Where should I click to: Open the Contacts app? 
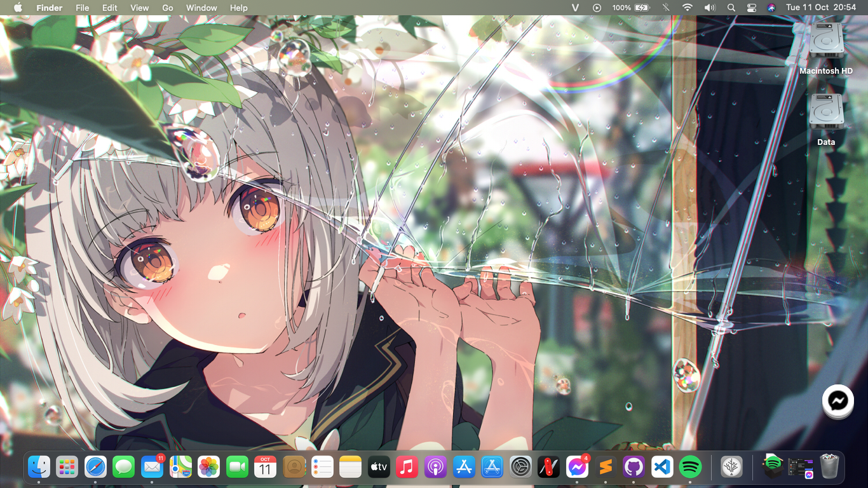294,468
